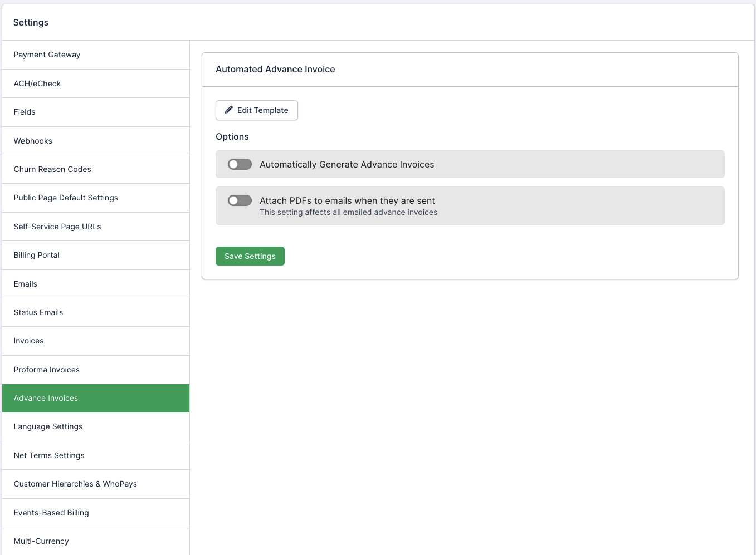The height and width of the screenshot is (555, 756).
Task: Open Public Page Default Settings
Action: coord(66,198)
